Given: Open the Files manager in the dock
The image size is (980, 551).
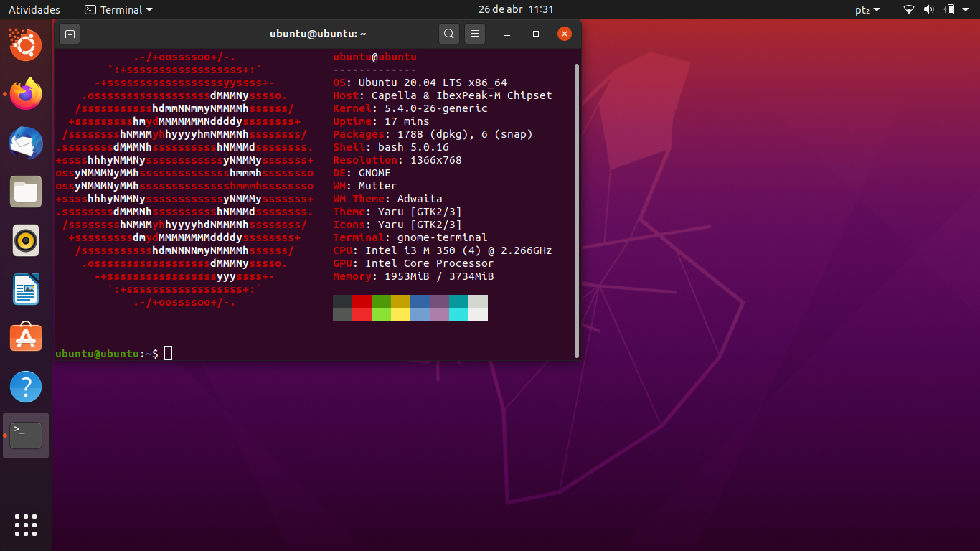Looking at the screenshot, I should [26, 192].
